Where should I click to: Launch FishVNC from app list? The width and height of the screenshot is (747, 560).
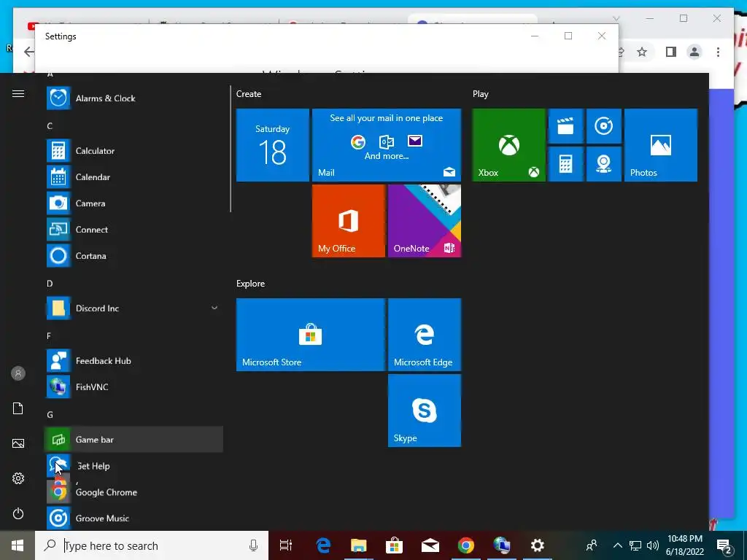(x=133, y=386)
